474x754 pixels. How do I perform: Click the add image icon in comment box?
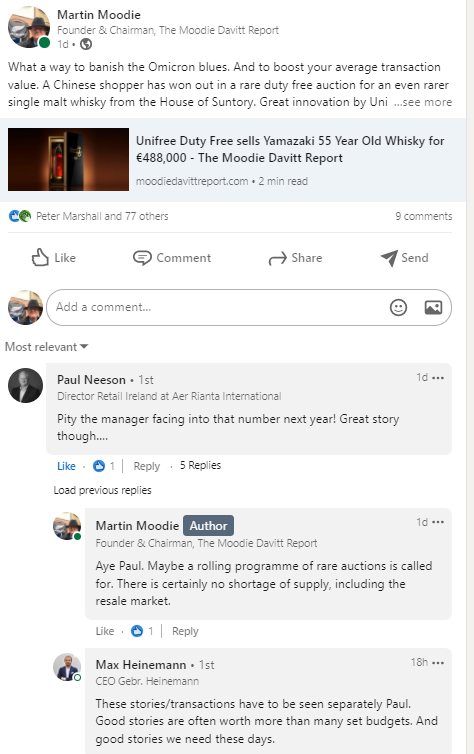coord(433,307)
